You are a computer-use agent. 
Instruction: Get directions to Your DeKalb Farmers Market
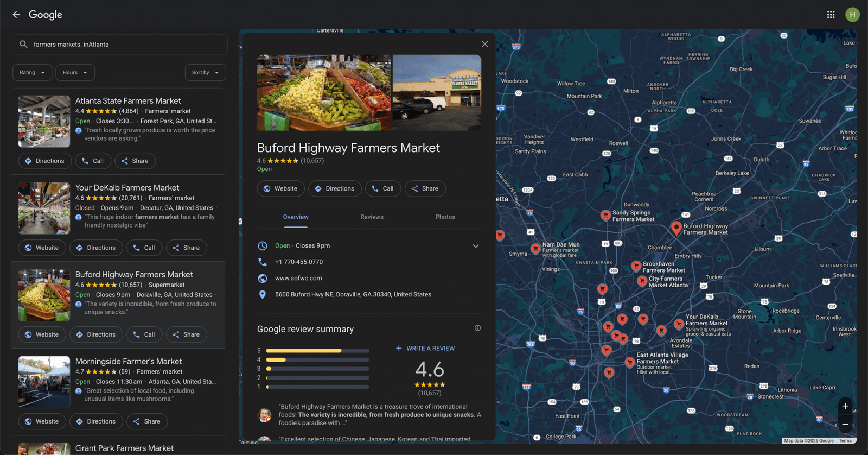96,248
